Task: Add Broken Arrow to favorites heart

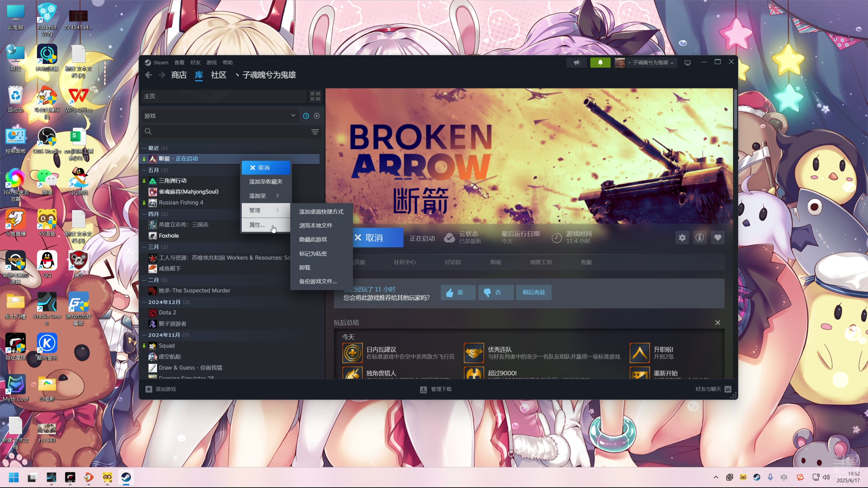Action: [x=718, y=238]
